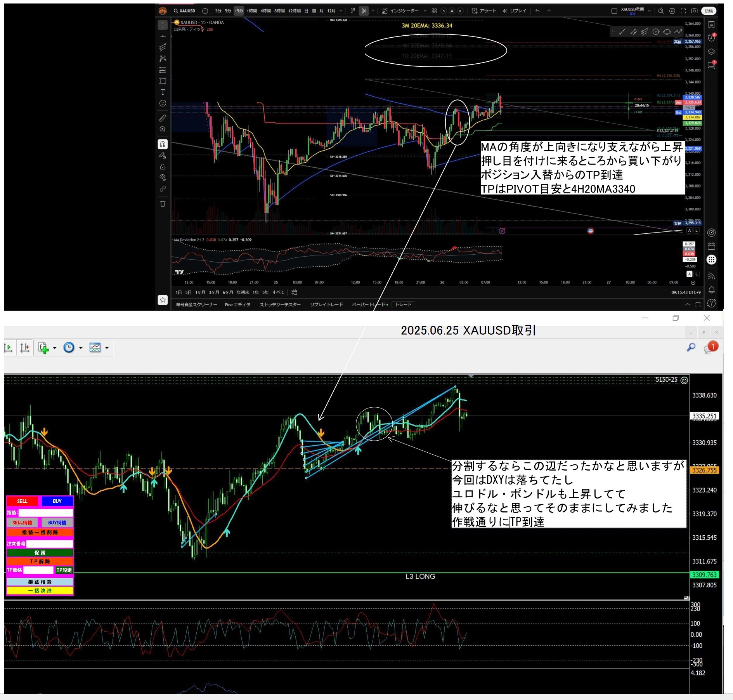Select the ruler measure tool

[x=163, y=118]
